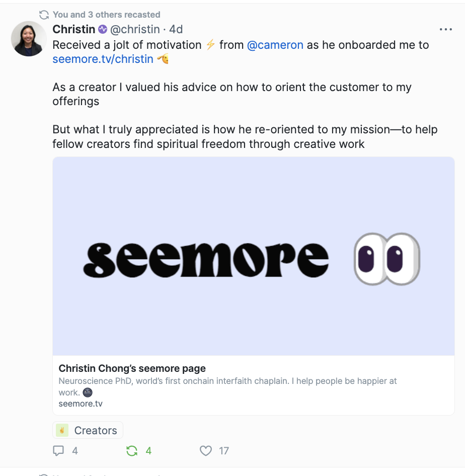Click the gray recast icon above the cast
465x476 pixels.
pyautogui.click(x=44, y=15)
